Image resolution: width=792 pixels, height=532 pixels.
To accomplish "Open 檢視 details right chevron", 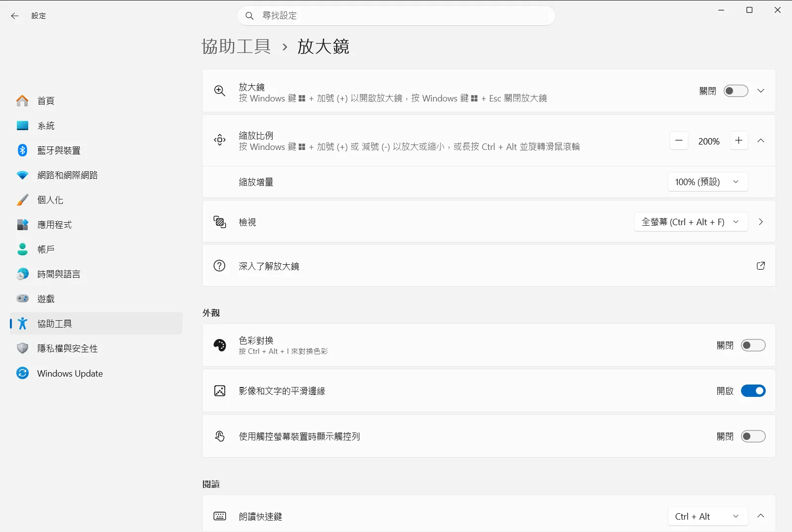I will pyautogui.click(x=761, y=222).
